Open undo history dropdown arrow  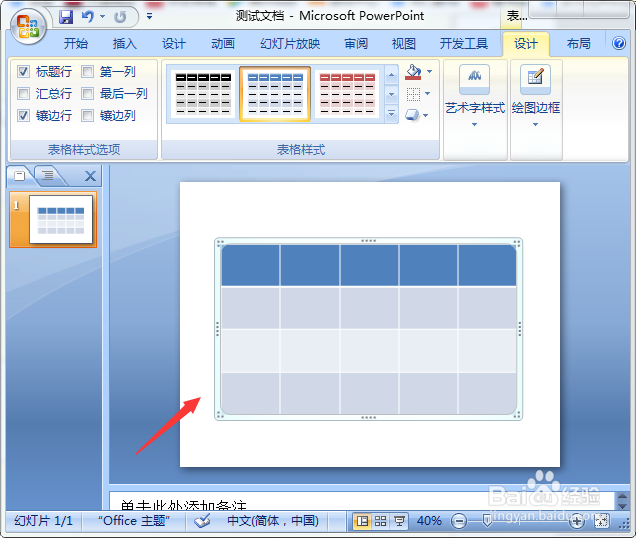102,17
